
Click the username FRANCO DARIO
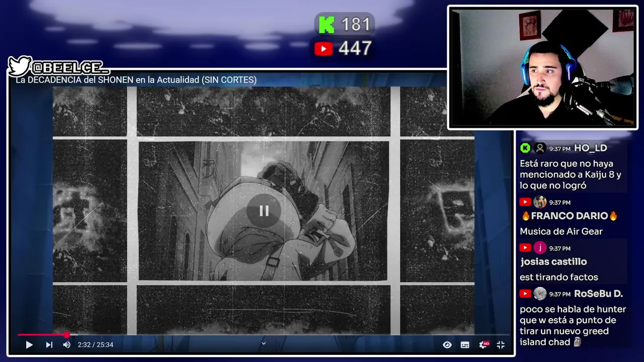pos(569,216)
